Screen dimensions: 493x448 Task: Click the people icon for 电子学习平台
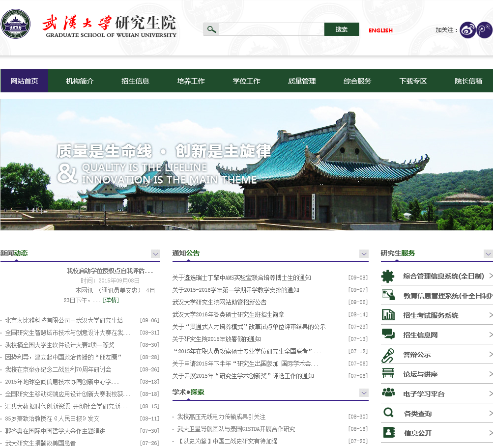point(388,392)
